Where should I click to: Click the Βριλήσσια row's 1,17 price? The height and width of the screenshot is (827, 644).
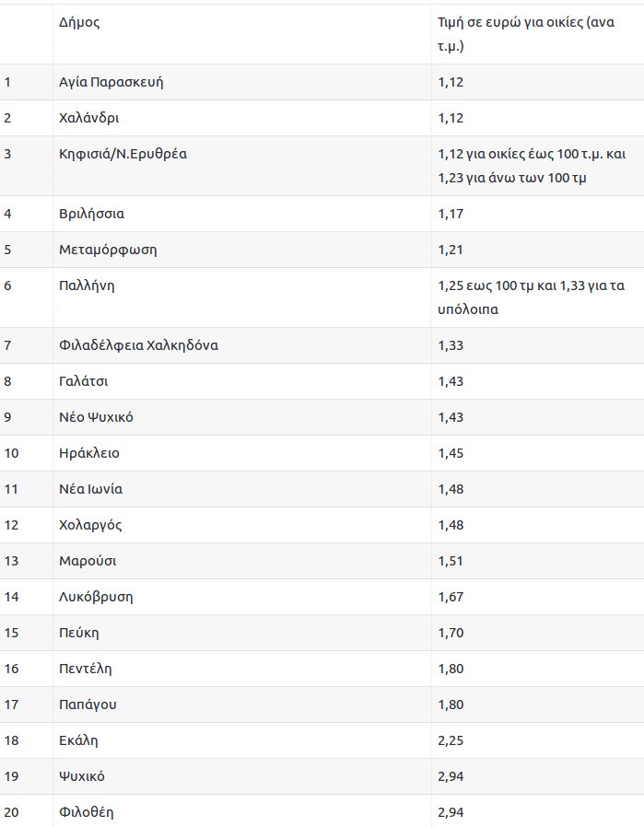point(451,215)
